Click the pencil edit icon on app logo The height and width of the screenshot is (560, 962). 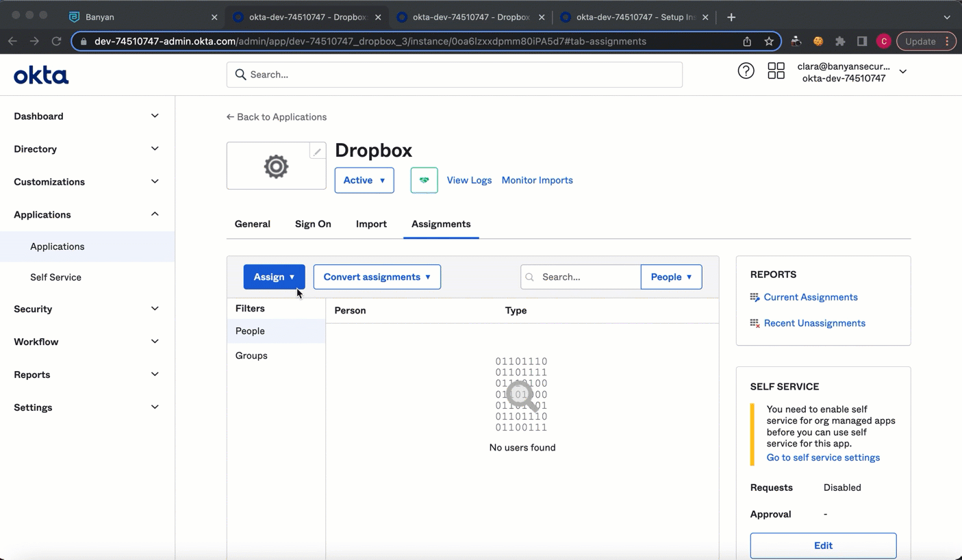pos(317,152)
